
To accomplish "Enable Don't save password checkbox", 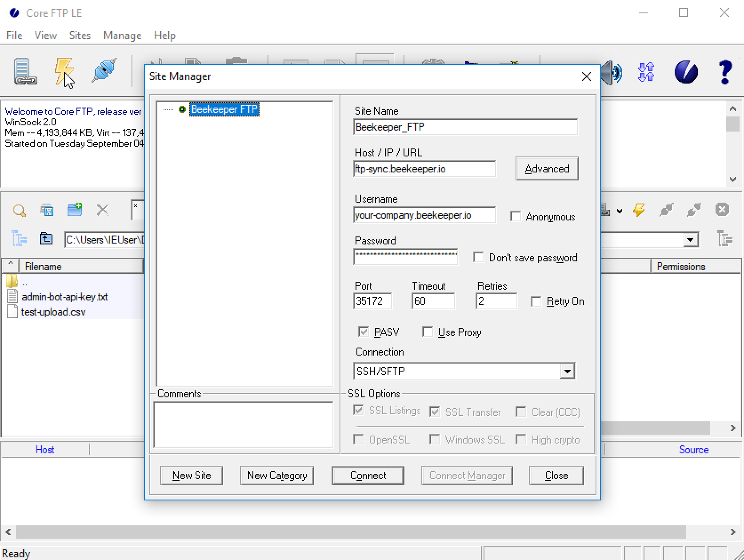I will coord(478,257).
